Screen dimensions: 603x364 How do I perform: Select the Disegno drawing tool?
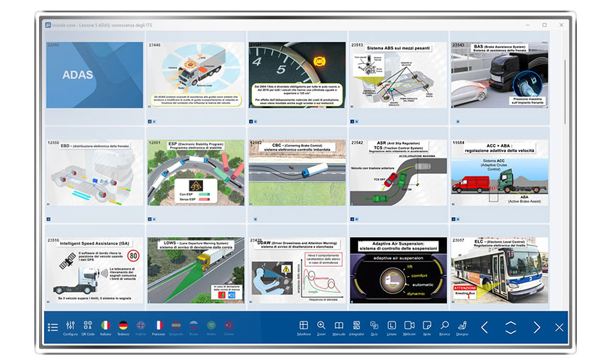[463, 326]
